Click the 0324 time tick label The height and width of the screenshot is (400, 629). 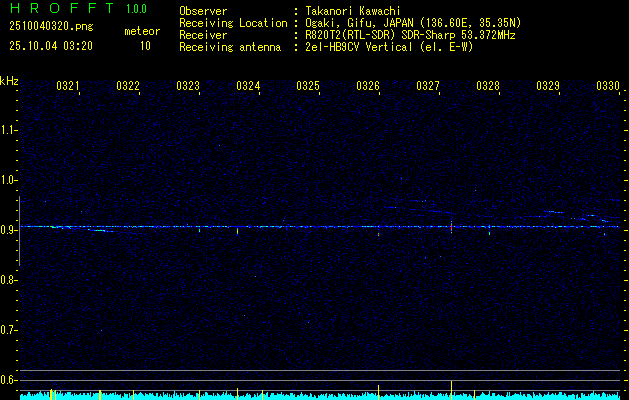[248, 86]
